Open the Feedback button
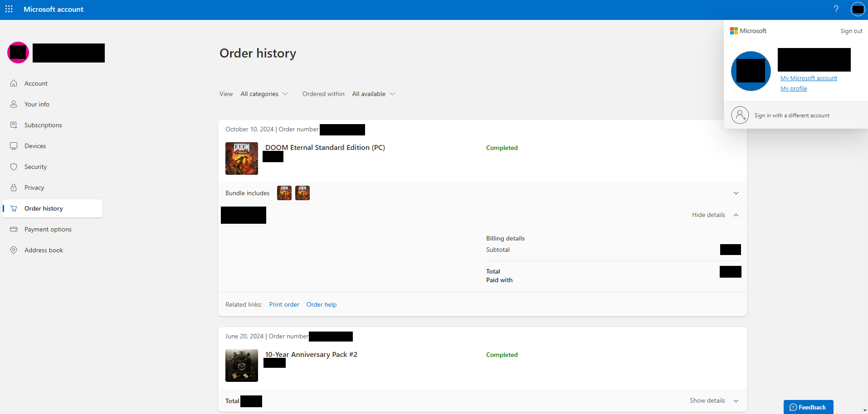 click(x=808, y=407)
